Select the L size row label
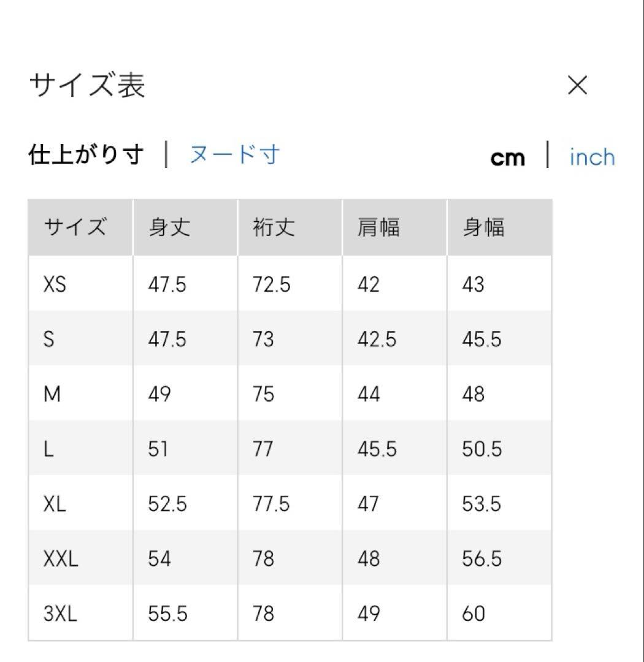The height and width of the screenshot is (662, 644). click(48, 449)
